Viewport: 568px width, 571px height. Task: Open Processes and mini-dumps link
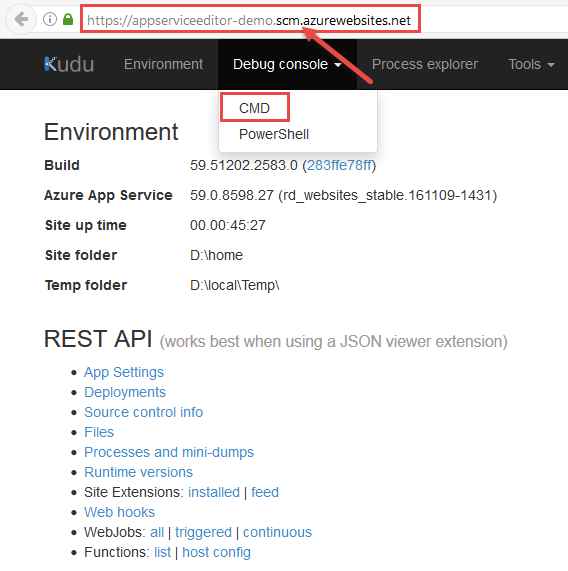click(x=169, y=452)
